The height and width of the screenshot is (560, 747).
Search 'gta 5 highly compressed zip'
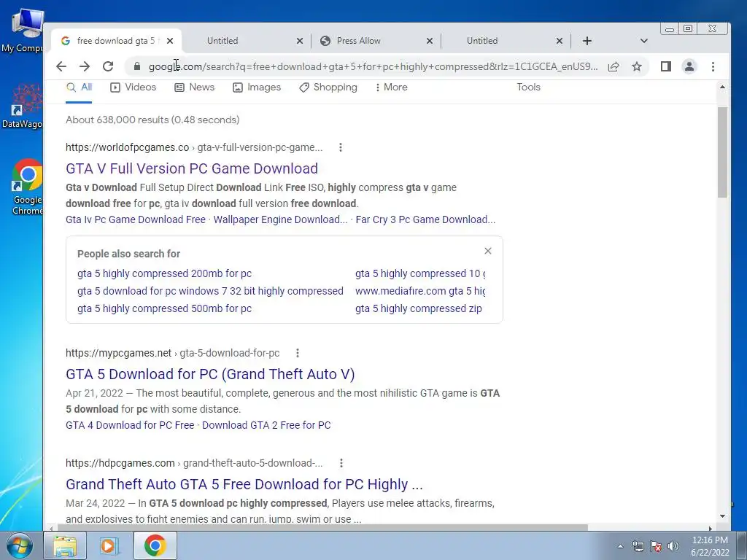[x=418, y=308]
